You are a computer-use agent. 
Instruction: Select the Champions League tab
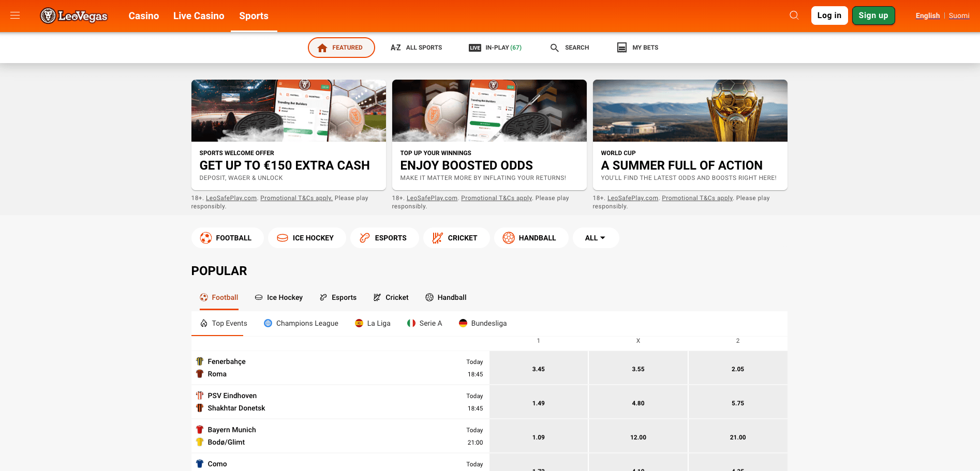click(x=301, y=323)
